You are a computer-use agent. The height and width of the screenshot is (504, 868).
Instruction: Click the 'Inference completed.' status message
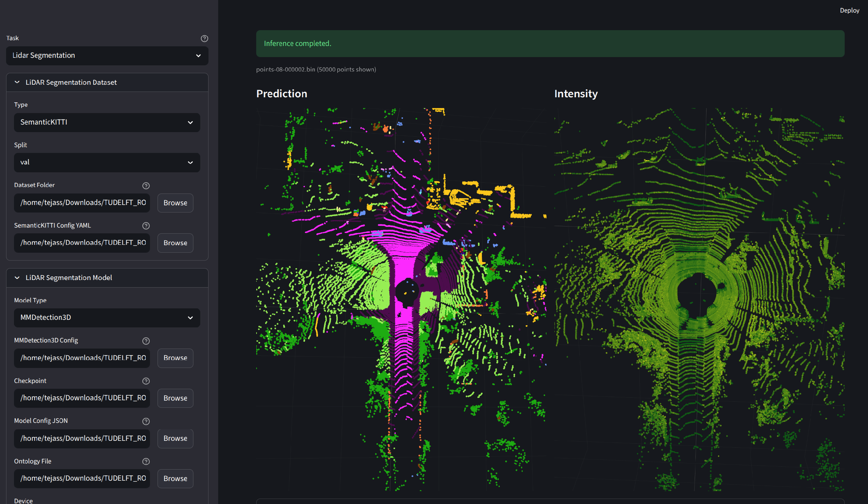click(550, 43)
